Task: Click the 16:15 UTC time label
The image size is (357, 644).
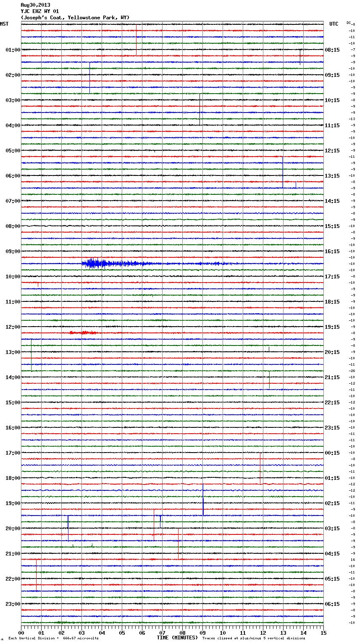Action: pyautogui.click(x=332, y=251)
